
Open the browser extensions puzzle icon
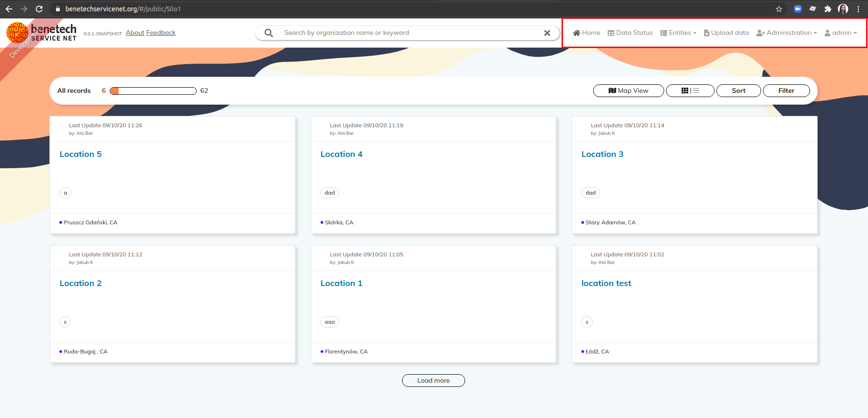pyautogui.click(x=828, y=9)
